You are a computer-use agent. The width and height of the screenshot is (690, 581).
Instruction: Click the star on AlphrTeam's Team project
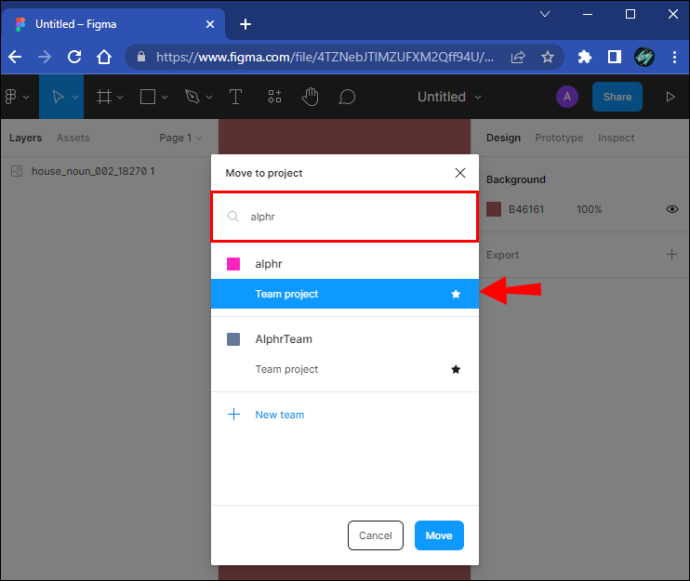click(456, 369)
